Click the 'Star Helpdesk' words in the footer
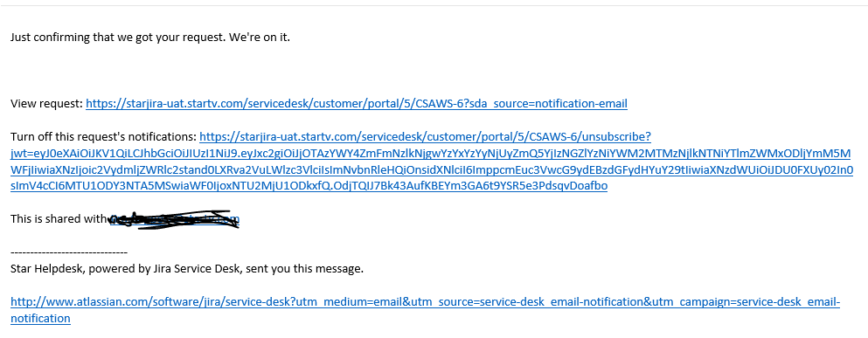Viewport: 868px width, 338px height. click(x=44, y=269)
